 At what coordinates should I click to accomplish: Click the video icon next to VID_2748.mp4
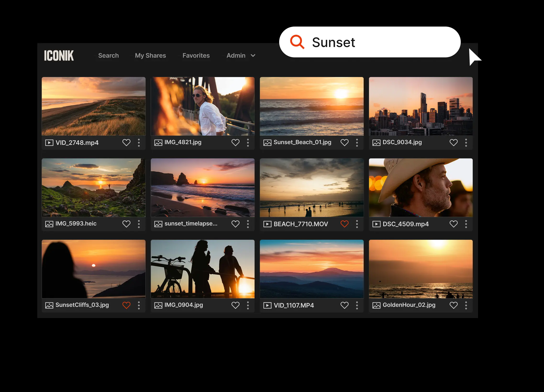pos(50,142)
